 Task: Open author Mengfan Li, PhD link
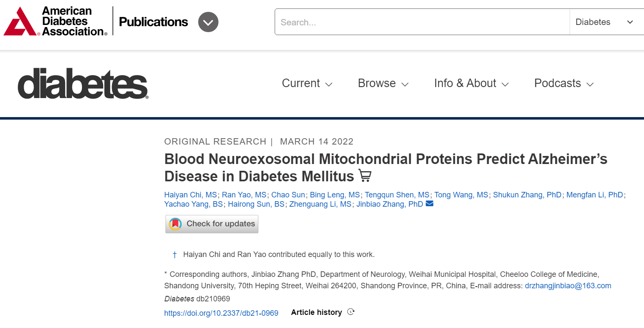click(x=595, y=195)
